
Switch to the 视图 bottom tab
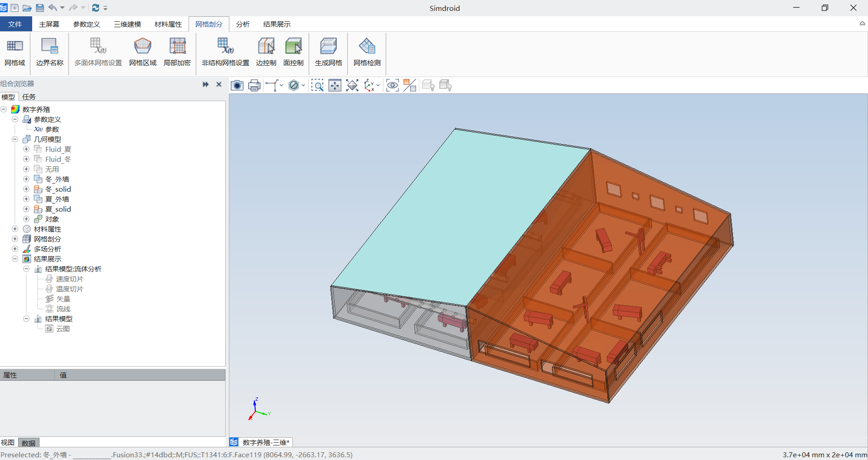8,443
